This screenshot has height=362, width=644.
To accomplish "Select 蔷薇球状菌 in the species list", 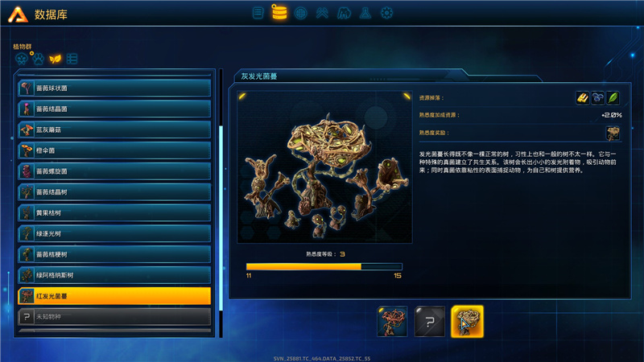I will pyautogui.click(x=114, y=88).
